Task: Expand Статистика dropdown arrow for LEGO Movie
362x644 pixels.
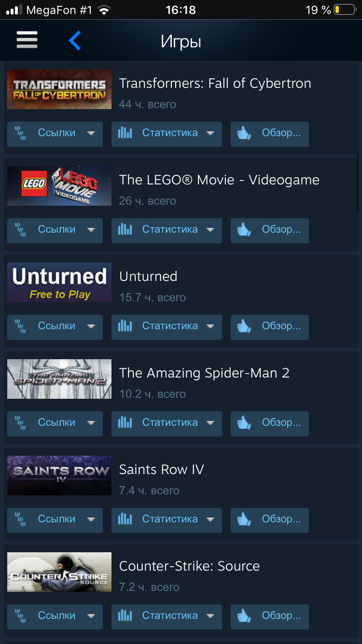Action: 210,230
